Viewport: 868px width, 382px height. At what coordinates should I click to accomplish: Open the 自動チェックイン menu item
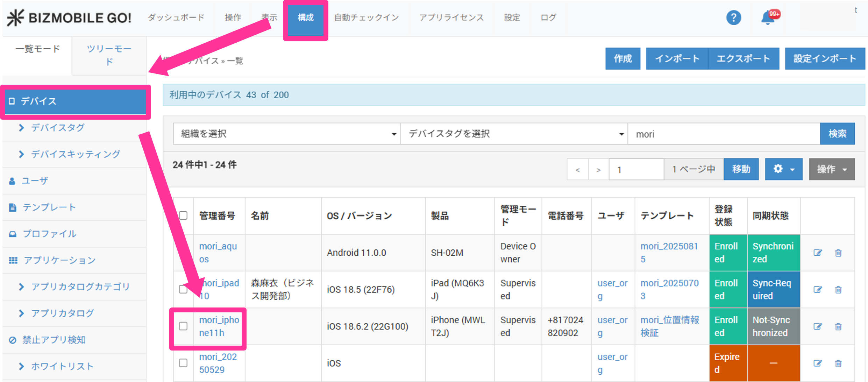click(x=366, y=17)
